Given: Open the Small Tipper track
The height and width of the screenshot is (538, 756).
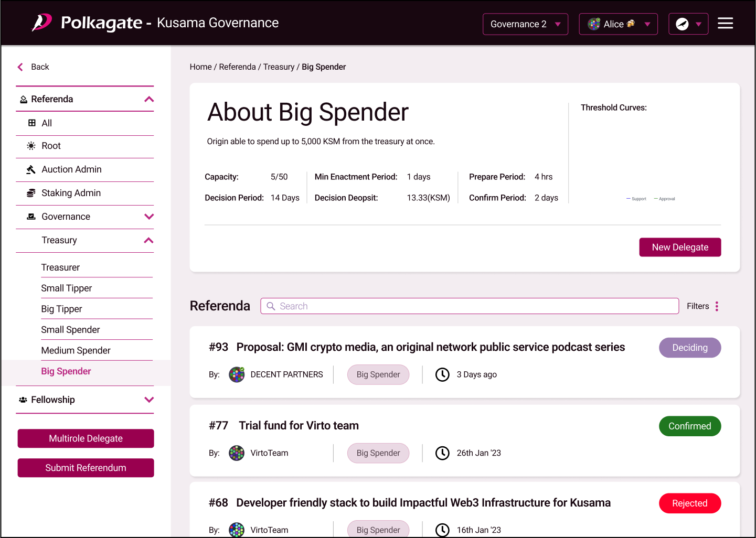Looking at the screenshot, I should coord(67,288).
